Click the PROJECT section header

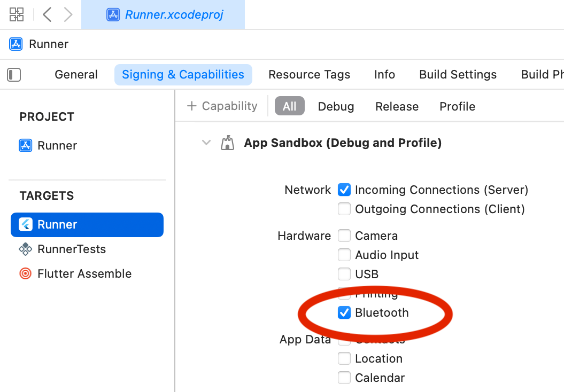(47, 117)
